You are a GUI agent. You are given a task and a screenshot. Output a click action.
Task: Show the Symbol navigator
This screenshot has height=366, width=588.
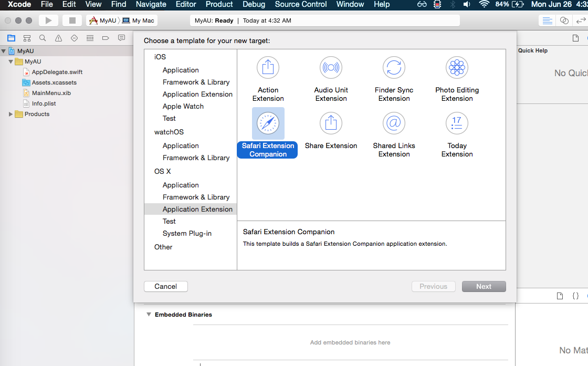click(27, 38)
